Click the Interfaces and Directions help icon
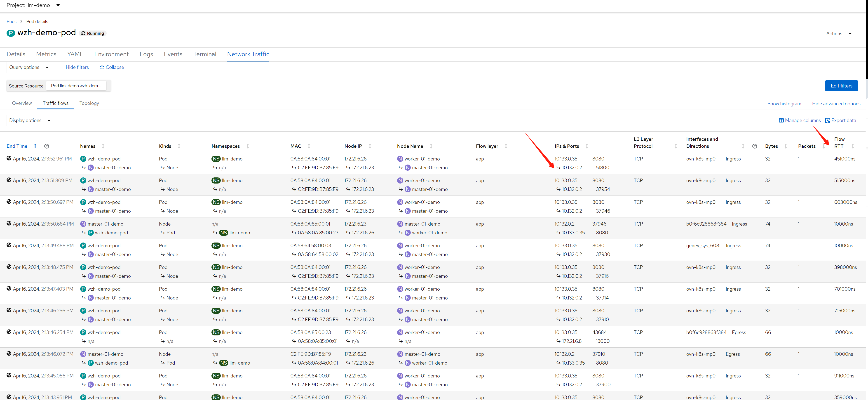868x403 pixels. [x=754, y=146]
